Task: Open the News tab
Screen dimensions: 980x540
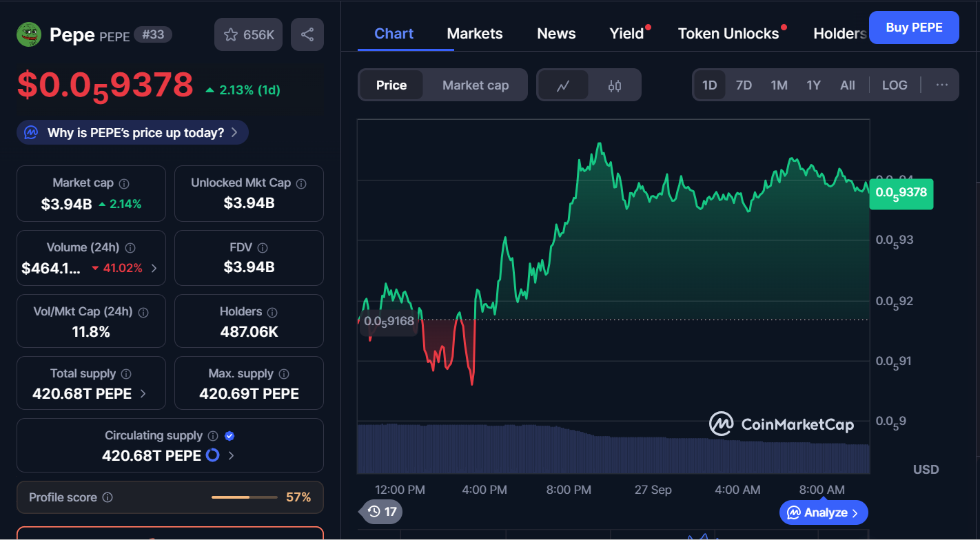Action: coord(556,34)
